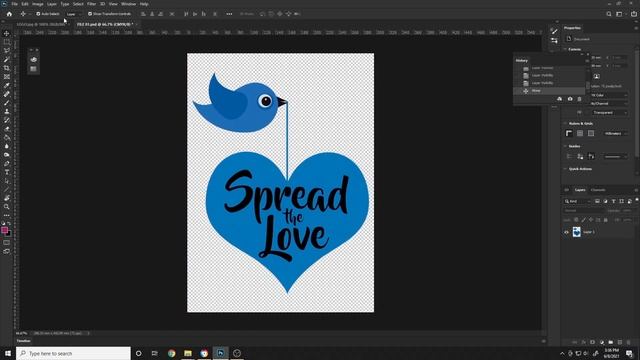Switch to the first document tab
This screenshot has height=360, width=640.
coord(41,24)
